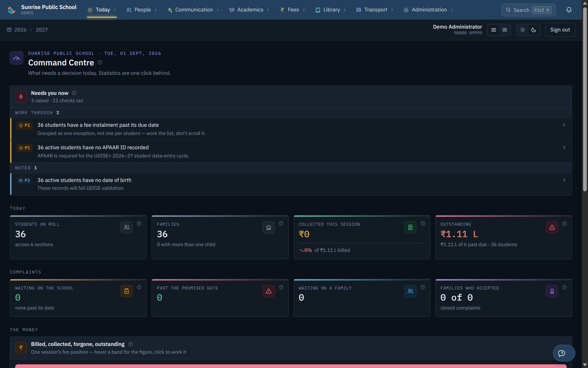Click the Search field

[x=528, y=10]
